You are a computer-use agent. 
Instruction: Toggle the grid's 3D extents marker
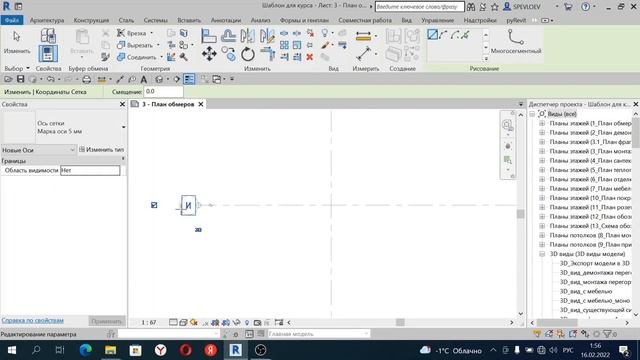point(198,230)
